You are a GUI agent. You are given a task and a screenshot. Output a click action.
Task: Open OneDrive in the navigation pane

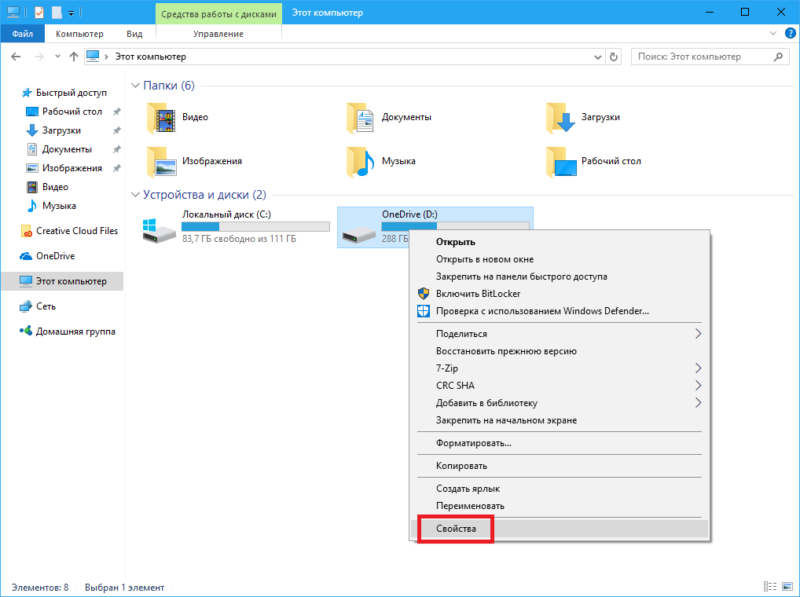pos(46,256)
